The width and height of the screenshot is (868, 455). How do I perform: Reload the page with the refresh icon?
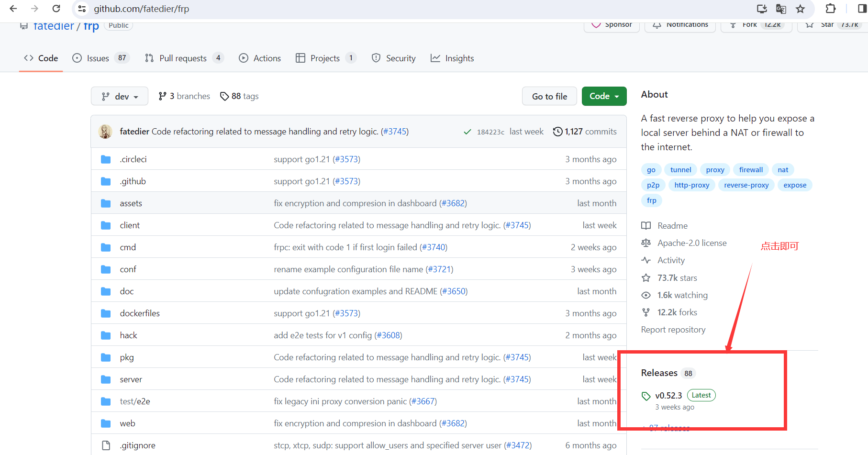coord(56,9)
